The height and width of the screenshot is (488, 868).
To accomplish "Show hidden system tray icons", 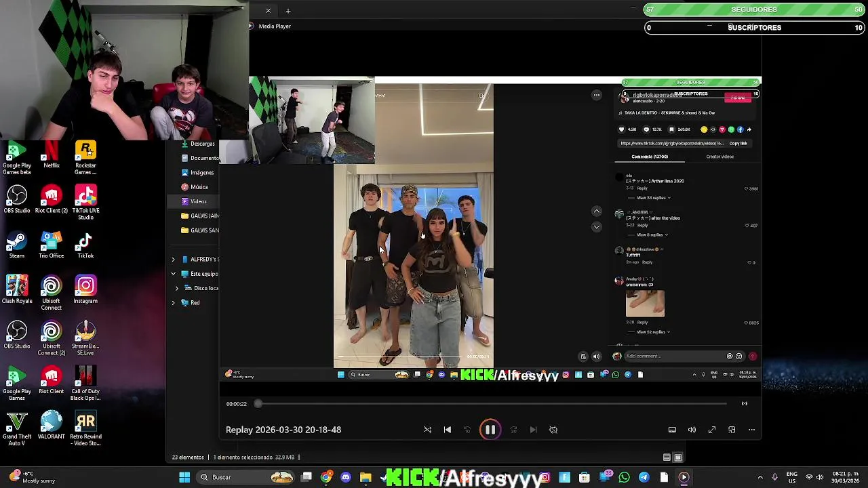I will [x=759, y=477].
